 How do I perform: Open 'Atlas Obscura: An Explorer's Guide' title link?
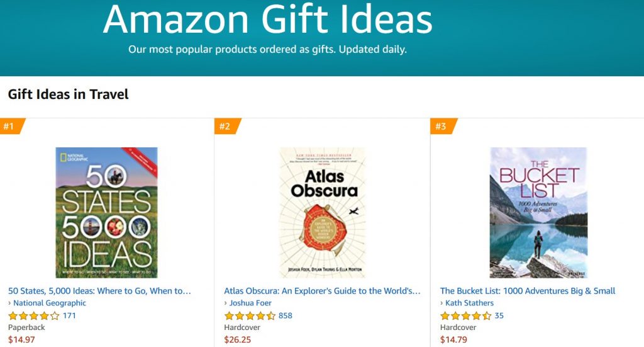pos(322,291)
